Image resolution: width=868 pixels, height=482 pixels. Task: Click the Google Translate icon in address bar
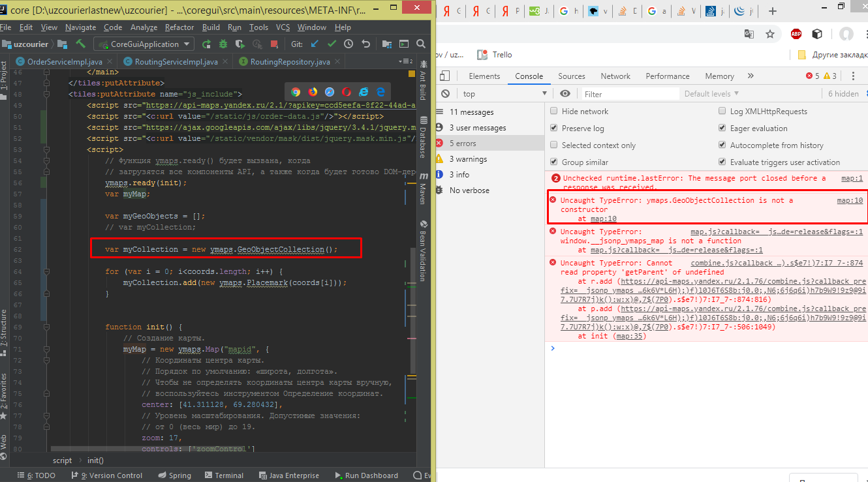tap(749, 34)
